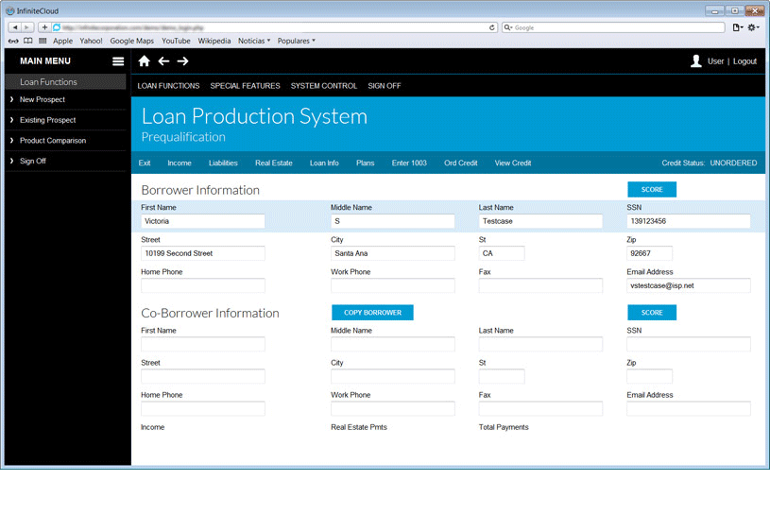Expand the Product Comparison sidebar item
The width and height of the screenshot is (770, 532).
(52, 141)
